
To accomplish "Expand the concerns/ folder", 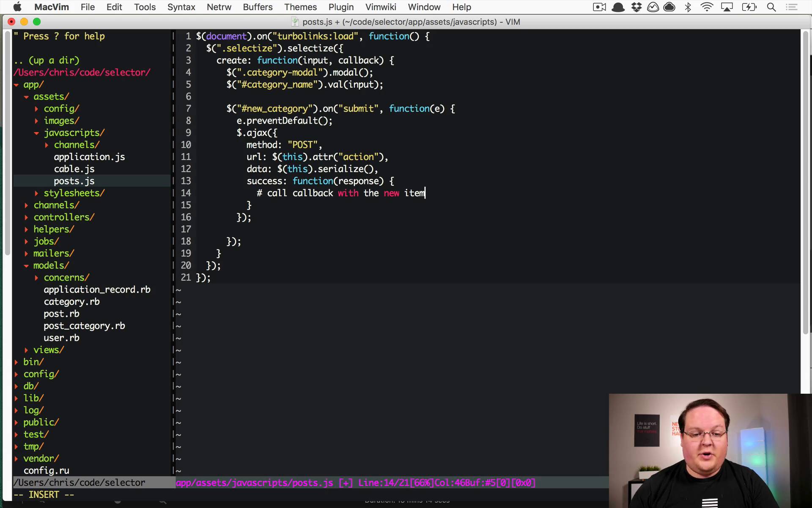I will click(36, 278).
